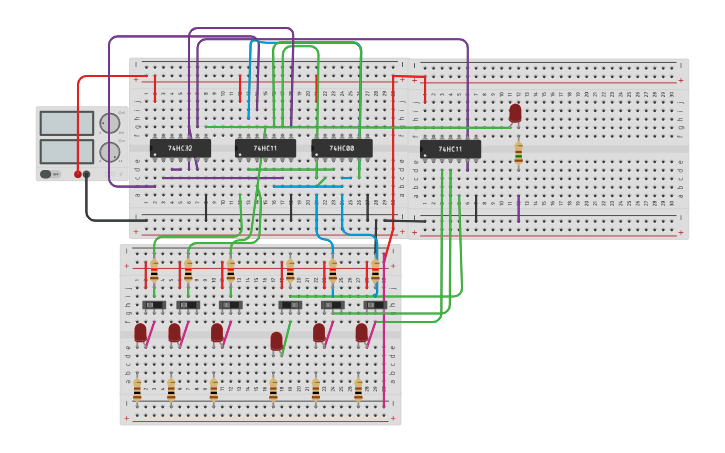The image size is (725, 453).
Task: Click the upper knob on the power supply
Action: pos(110,123)
